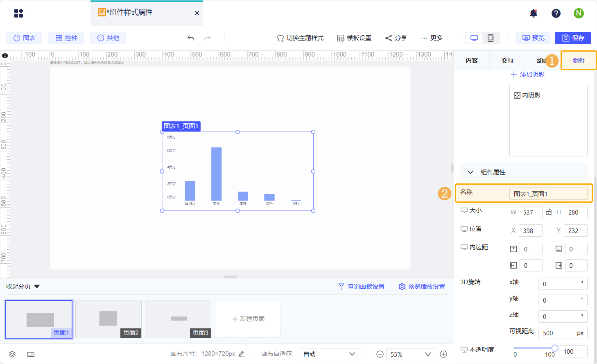
Task: Adjust the 不透明度 opacity slider handle
Action: click(x=554, y=348)
